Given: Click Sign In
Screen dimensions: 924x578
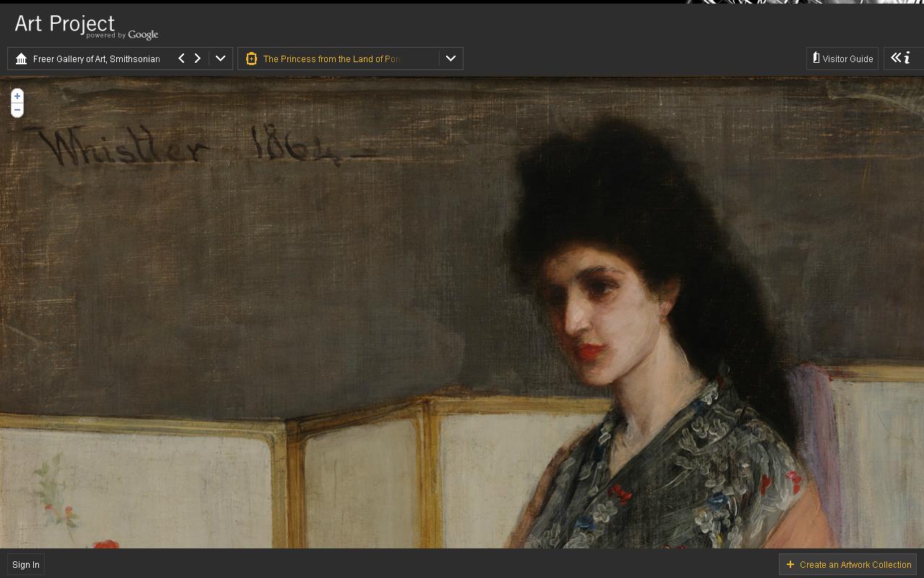Looking at the screenshot, I should [26, 565].
